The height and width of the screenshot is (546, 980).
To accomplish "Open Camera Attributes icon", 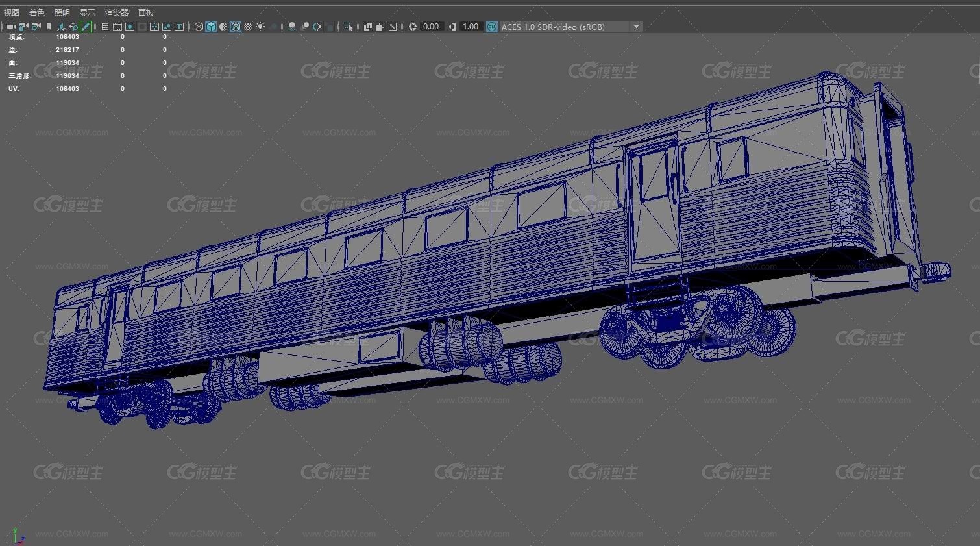I will point(36,27).
